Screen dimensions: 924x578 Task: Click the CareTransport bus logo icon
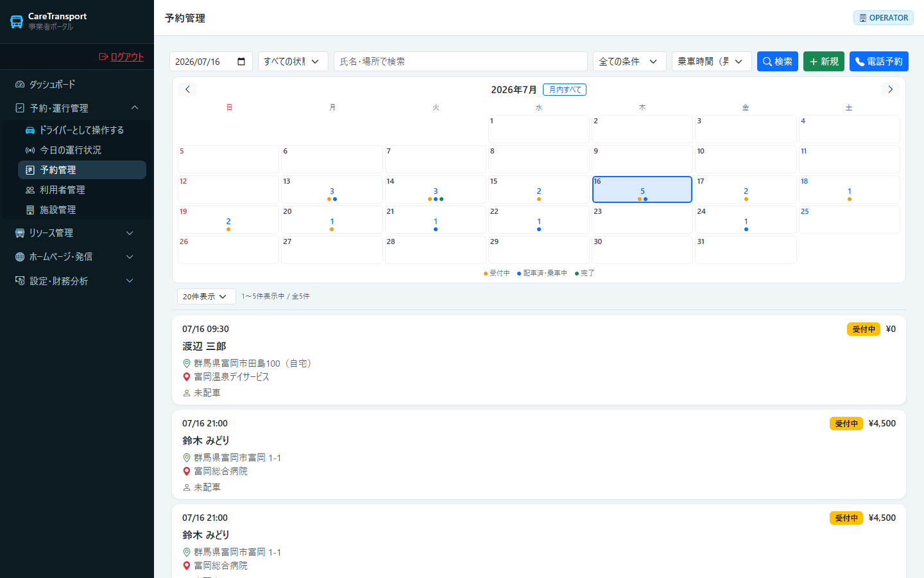[17, 22]
